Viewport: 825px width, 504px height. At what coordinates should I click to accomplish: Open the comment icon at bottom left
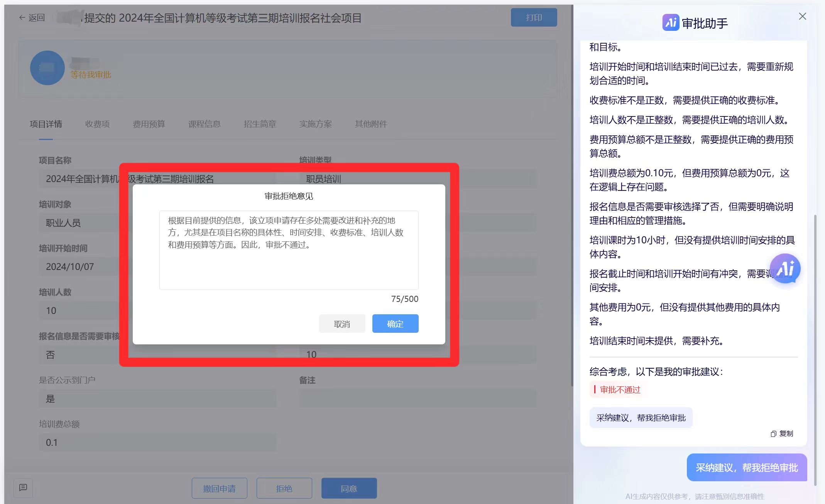(x=23, y=488)
